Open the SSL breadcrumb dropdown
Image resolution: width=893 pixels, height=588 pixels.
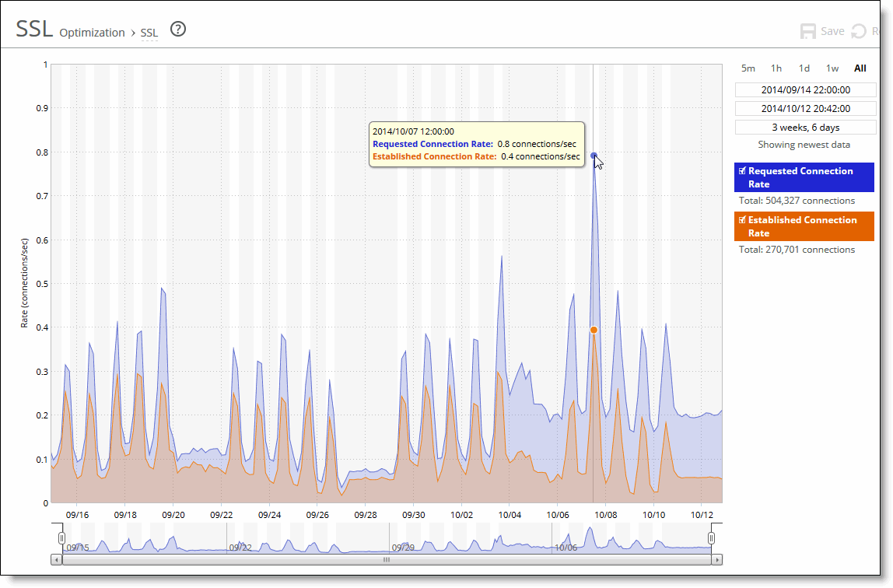[x=149, y=33]
